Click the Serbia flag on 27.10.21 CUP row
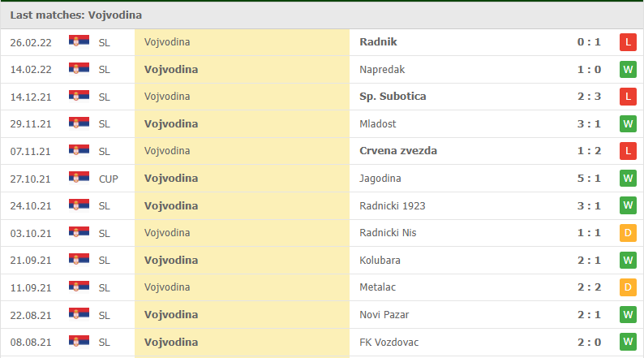This screenshot has width=644, height=358. click(79, 178)
